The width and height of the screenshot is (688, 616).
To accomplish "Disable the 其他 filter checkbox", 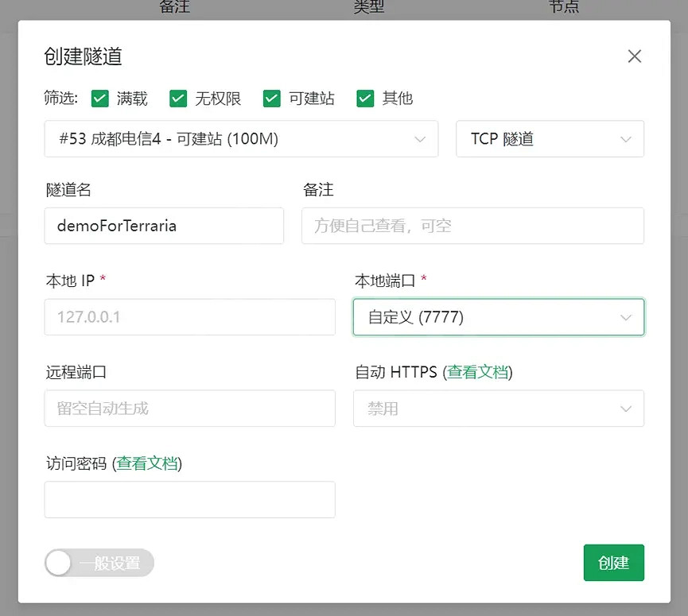I will click(x=365, y=99).
